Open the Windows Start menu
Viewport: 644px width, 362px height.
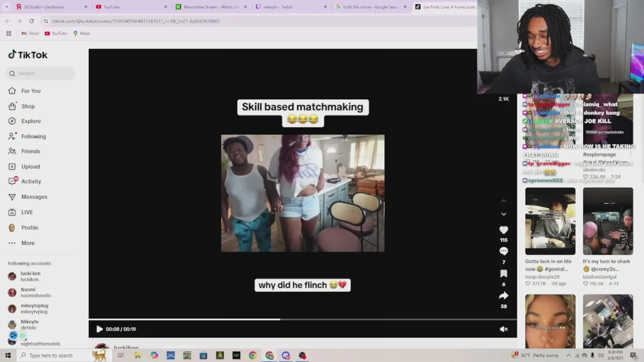(x=8, y=355)
